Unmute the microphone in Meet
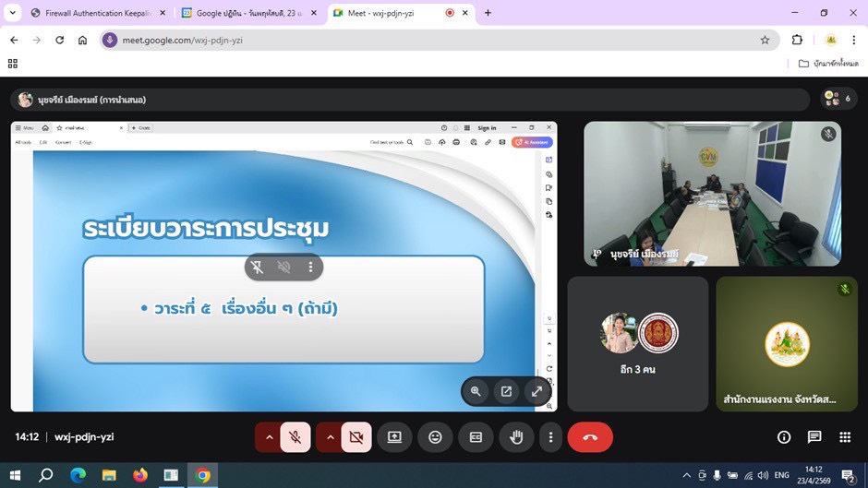The height and width of the screenshot is (488, 868). pos(295,437)
